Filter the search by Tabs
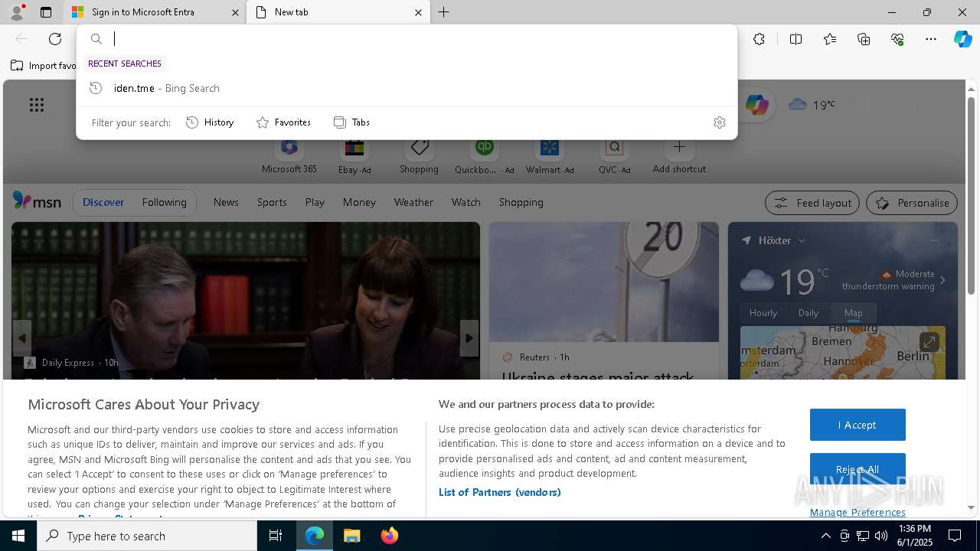 (x=351, y=122)
